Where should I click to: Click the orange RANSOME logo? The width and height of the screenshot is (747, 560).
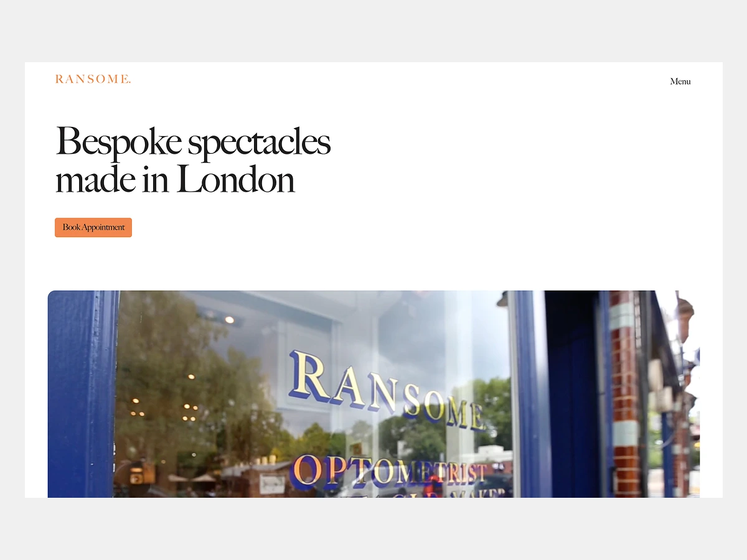click(93, 79)
